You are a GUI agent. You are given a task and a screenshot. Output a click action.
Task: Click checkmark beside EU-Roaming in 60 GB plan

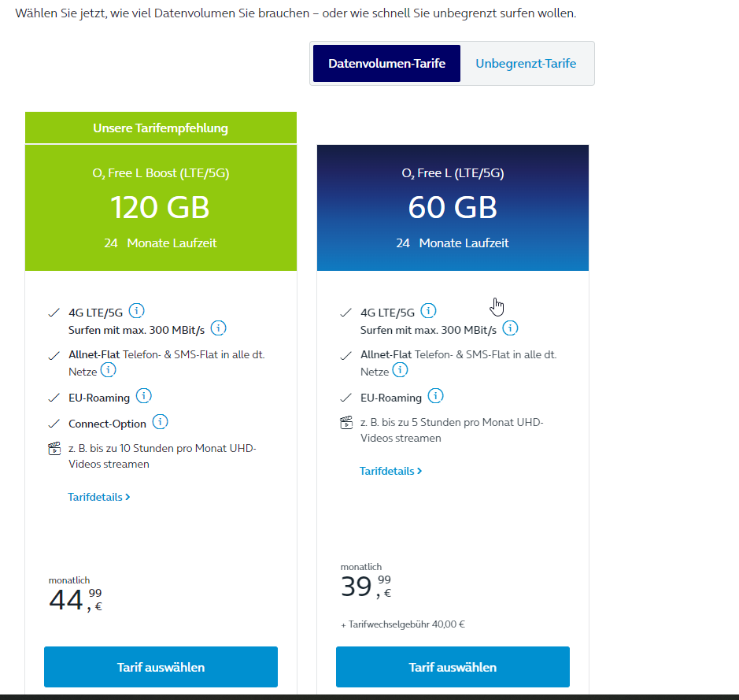pyautogui.click(x=346, y=398)
